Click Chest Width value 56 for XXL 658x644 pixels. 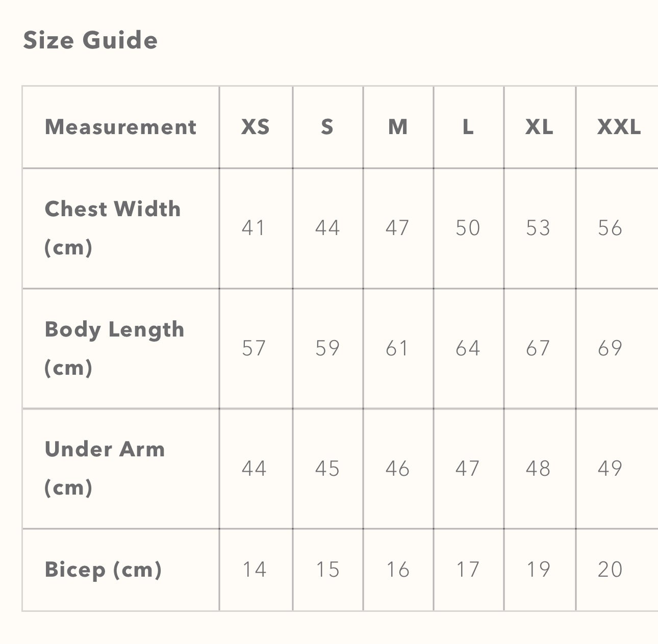click(x=610, y=228)
